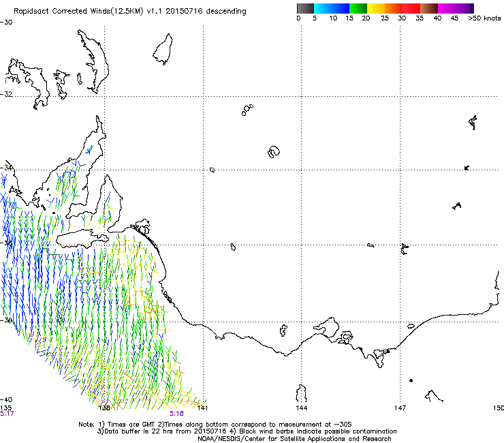Screen dimensions: 504x443
Task: Click the blue 10-15 knots legend color
Action: point(341,8)
